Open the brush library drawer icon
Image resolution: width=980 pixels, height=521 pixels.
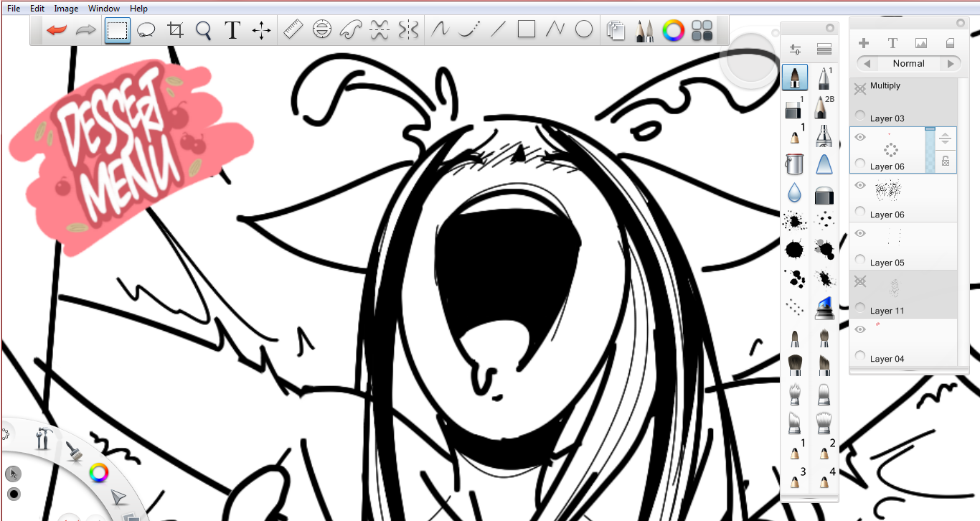coord(824,50)
